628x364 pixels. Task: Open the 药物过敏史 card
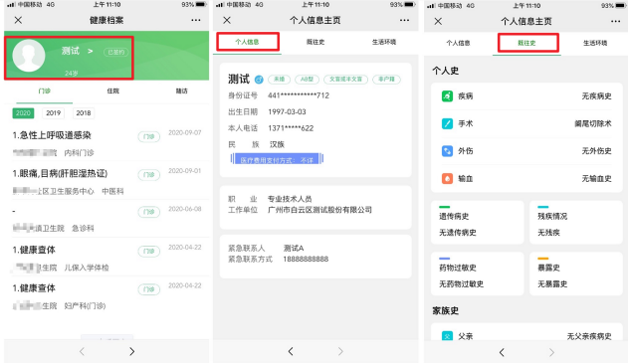(478, 273)
